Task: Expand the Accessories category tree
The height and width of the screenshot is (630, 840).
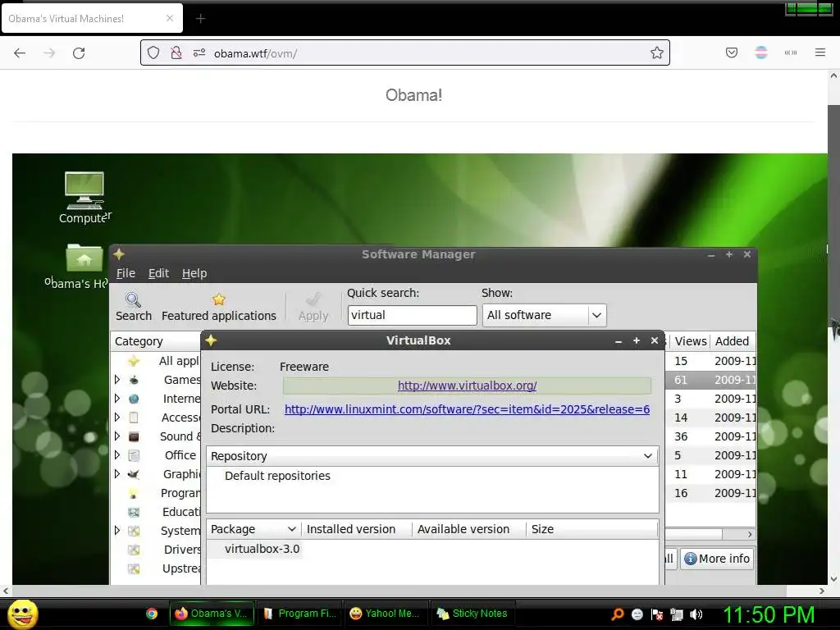Action: pos(117,418)
